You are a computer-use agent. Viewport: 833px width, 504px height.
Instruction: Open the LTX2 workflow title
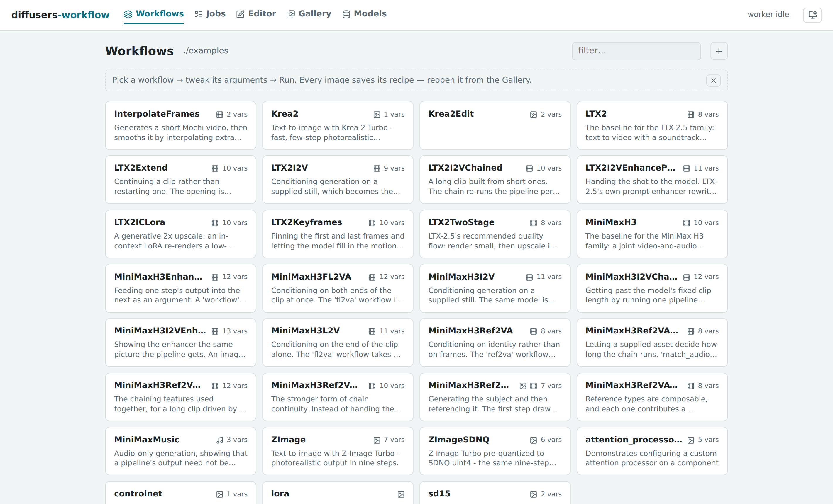pos(596,114)
